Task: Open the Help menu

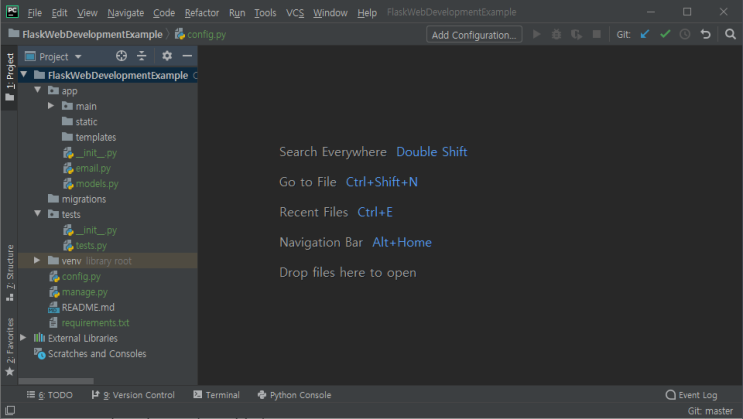Action: 367,13
